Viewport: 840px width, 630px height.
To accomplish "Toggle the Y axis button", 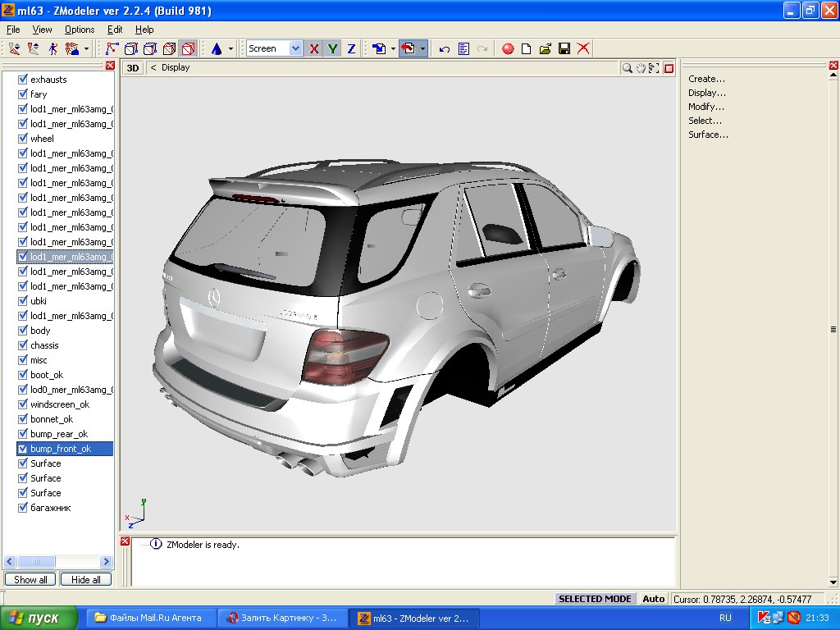I will click(x=333, y=48).
